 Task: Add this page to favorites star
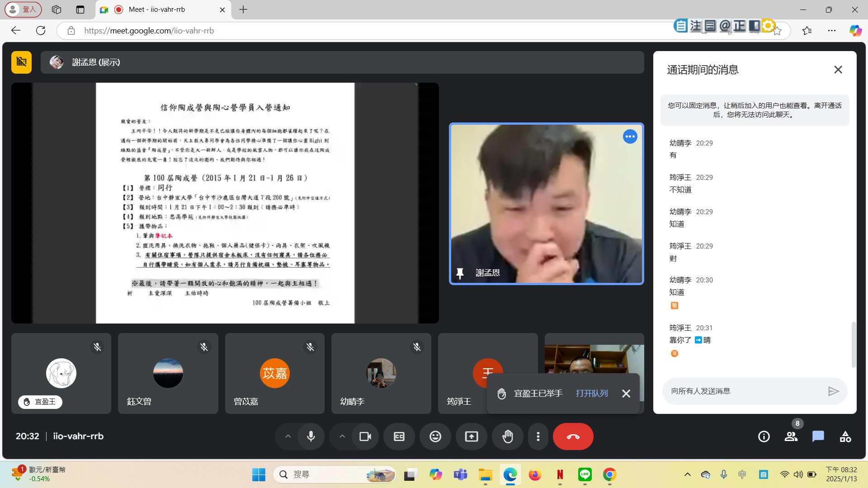[777, 31]
